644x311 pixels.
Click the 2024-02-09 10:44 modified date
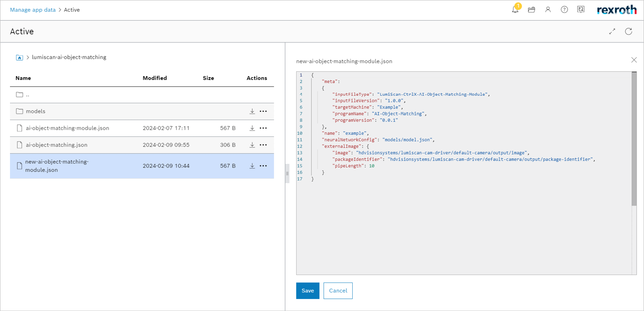coord(166,166)
